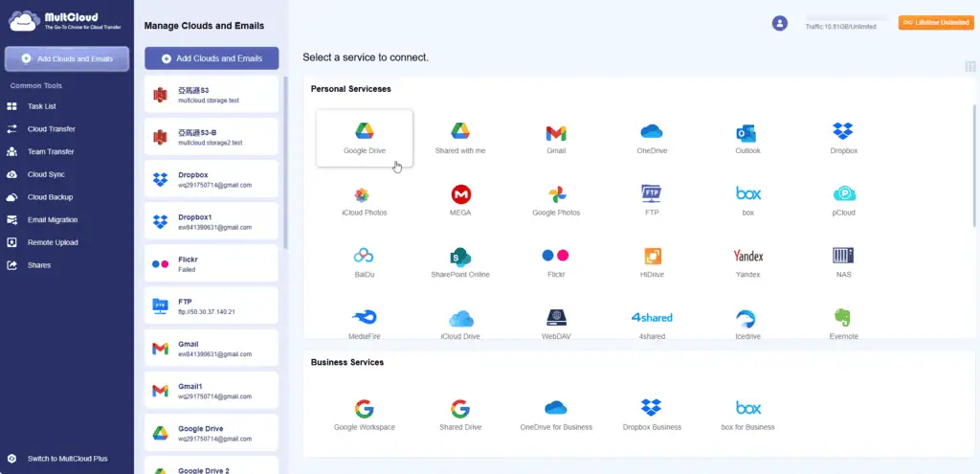Select box for Business service
Image resolution: width=980 pixels, height=474 pixels.
click(x=748, y=408)
